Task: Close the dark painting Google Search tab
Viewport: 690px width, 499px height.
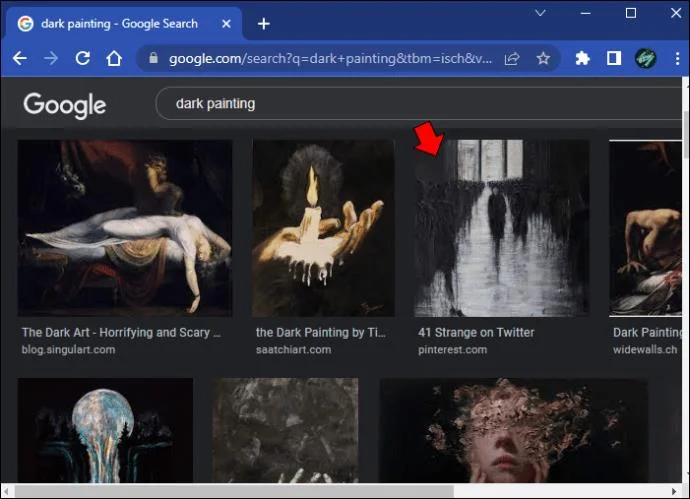Action: [x=226, y=24]
